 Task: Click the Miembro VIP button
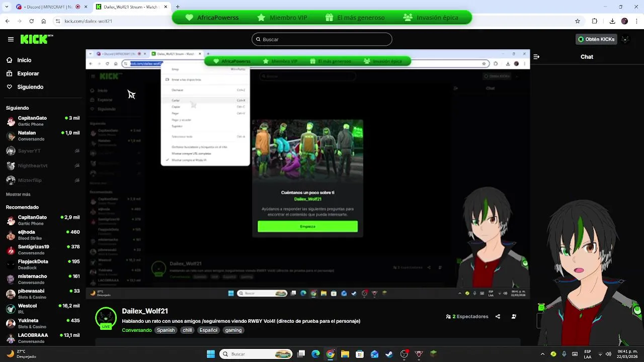(282, 18)
